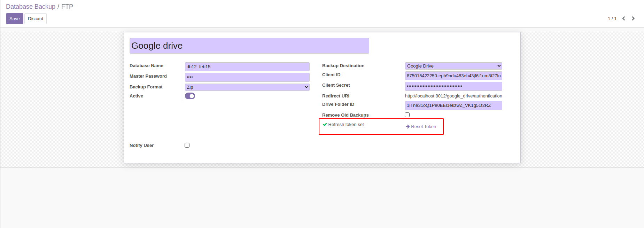The width and height of the screenshot is (644, 228).
Task: Click the Discard button
Action: pos(36,19)
